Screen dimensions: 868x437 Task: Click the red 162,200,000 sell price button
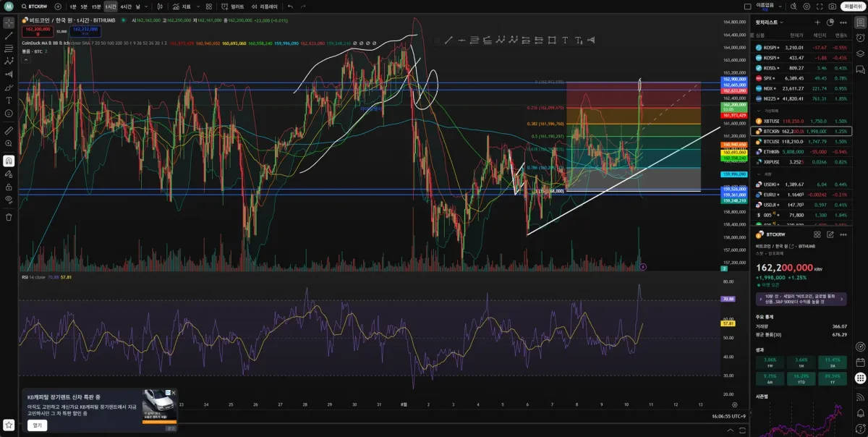pos(37,31)
